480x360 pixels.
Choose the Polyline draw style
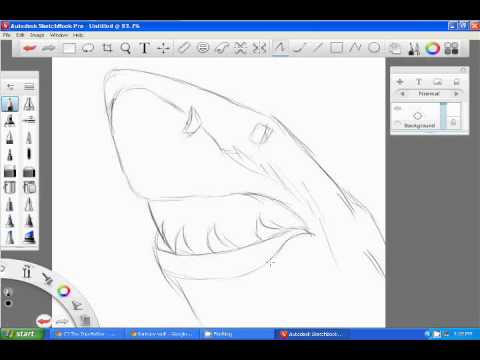pos(355,48)
